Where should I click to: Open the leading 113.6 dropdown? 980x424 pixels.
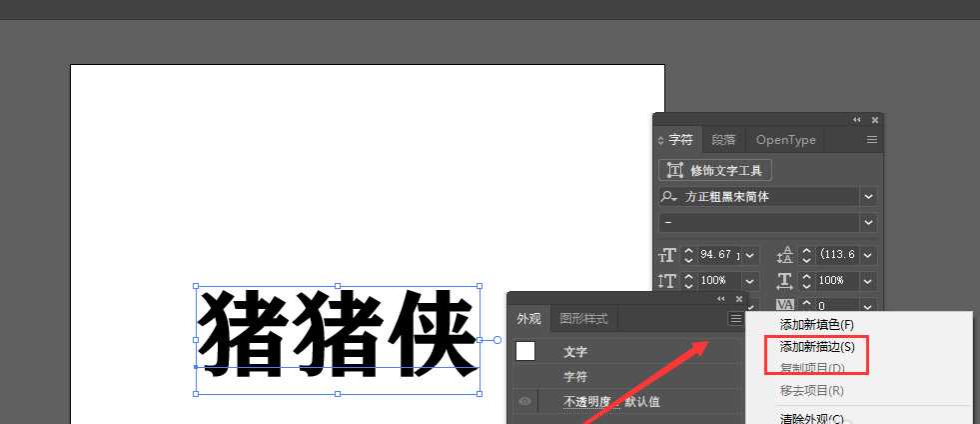869,255
